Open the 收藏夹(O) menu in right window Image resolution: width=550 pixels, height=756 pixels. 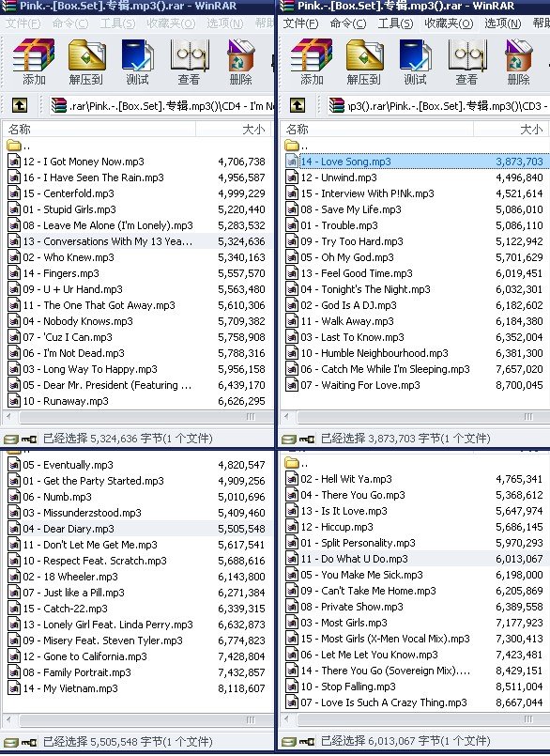click(449, 23)
